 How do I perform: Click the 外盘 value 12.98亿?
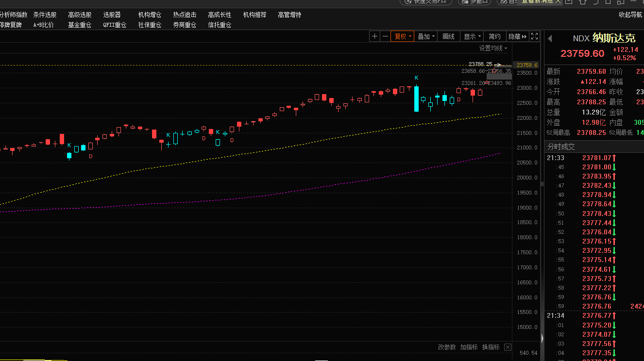(594, 122)
